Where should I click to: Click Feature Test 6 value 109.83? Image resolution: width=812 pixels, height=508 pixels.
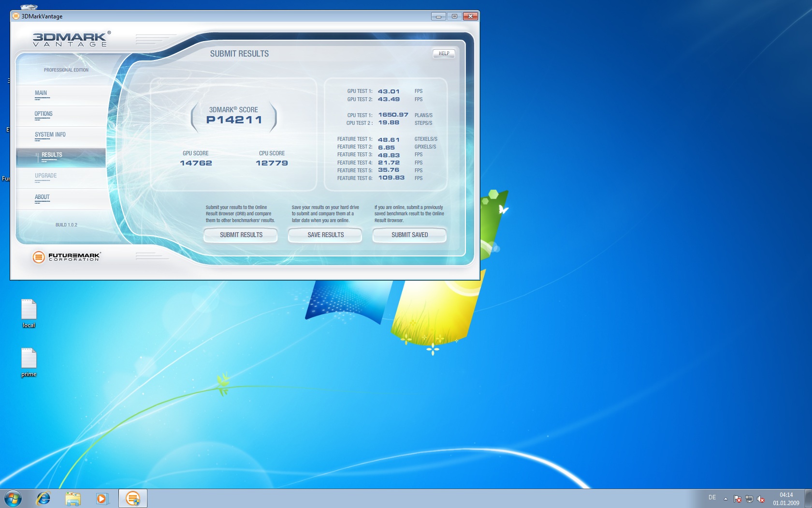point(391,178)
